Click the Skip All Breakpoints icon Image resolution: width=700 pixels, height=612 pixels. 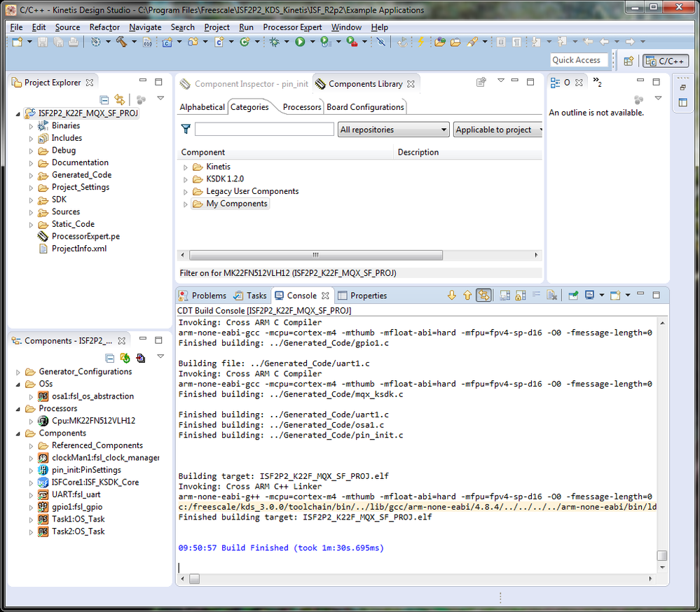(x=380, y=41)
